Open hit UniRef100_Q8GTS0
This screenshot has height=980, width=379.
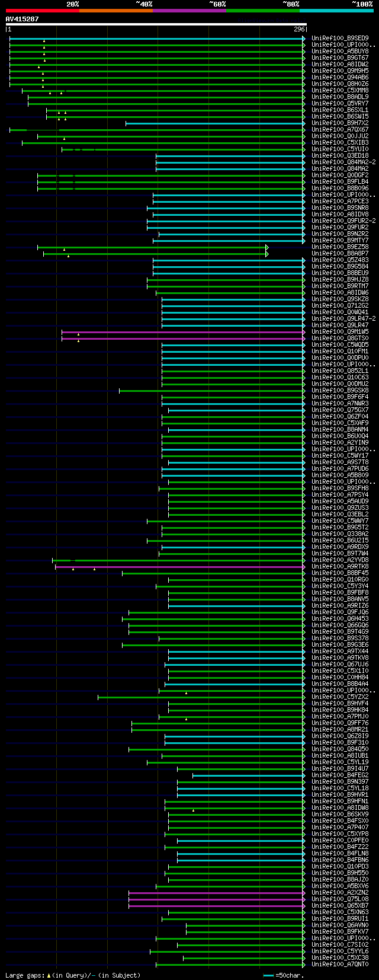point(340,339)
